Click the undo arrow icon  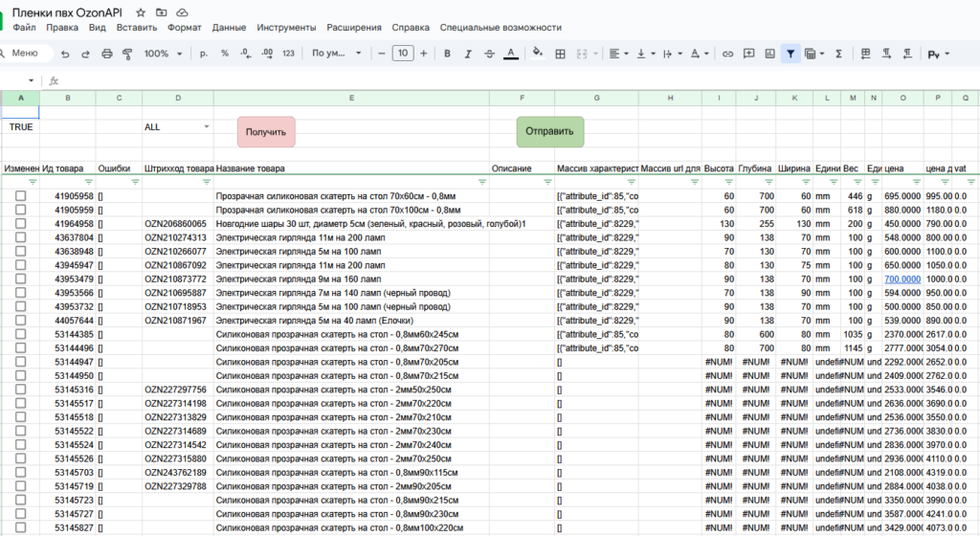pos(65,54)
